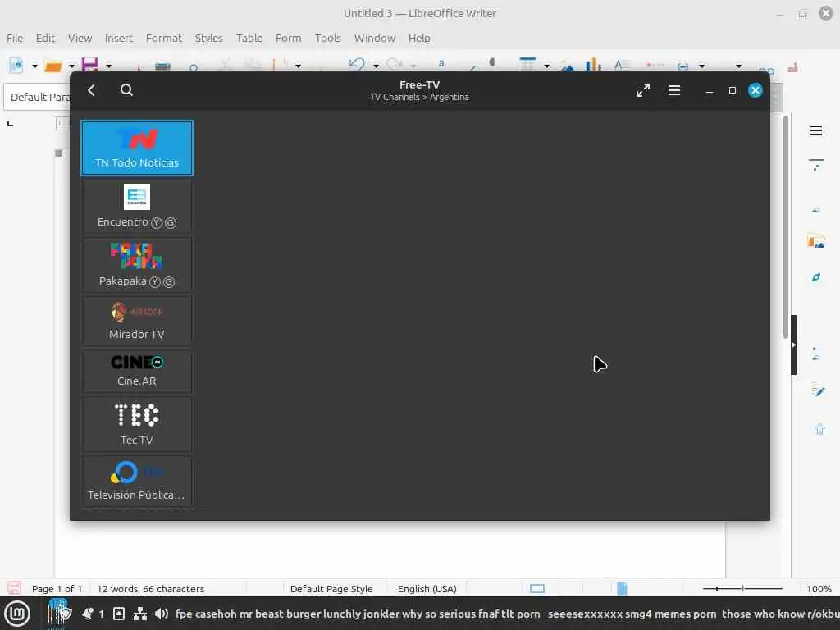840x630 pixels.
Task: Click the Insert Text Box icon
Action: point(620,65)
